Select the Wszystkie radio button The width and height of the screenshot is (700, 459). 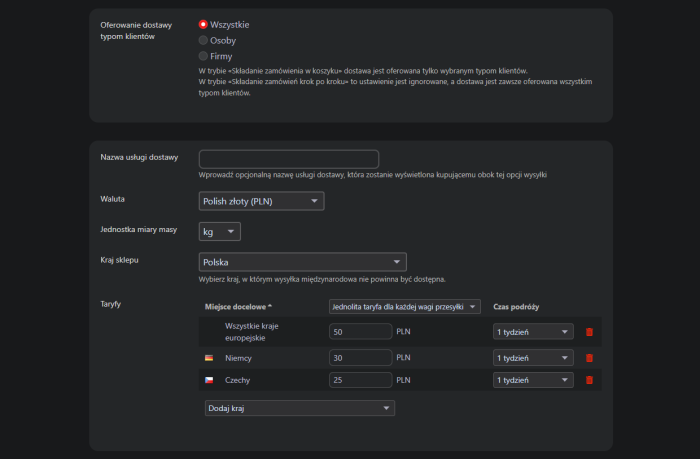pyautogui.click(x=204, y=24)
